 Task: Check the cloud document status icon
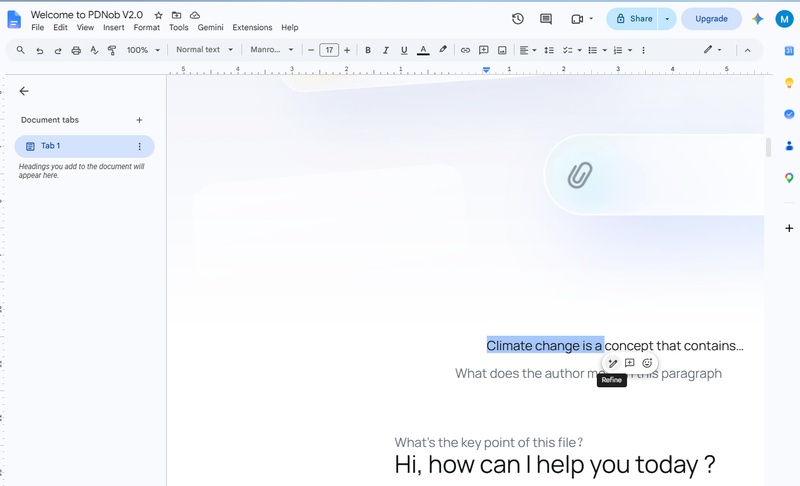coord(194,15)
